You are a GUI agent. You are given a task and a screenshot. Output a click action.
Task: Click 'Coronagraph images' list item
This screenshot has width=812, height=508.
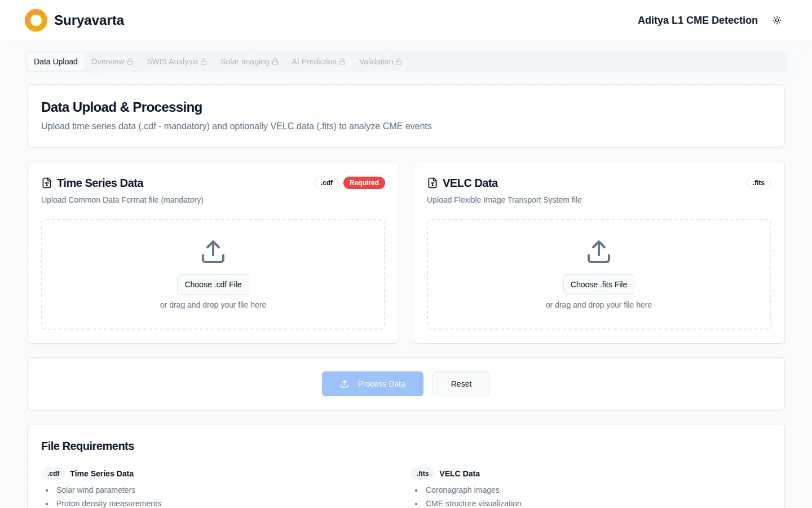[x=462, y=490]
